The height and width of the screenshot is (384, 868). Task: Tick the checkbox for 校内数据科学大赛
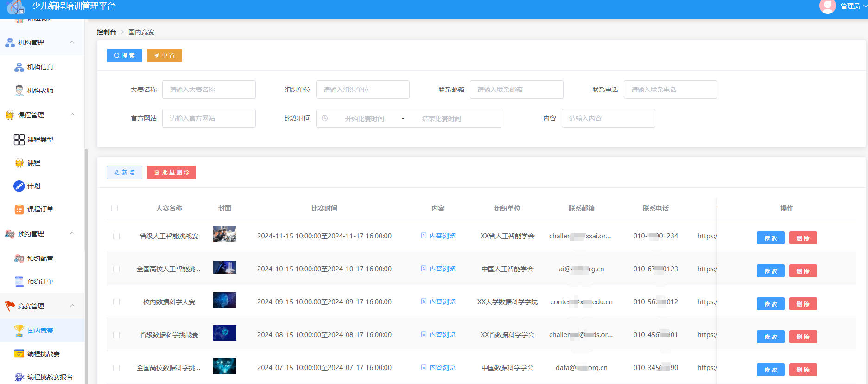coord(116,302)
